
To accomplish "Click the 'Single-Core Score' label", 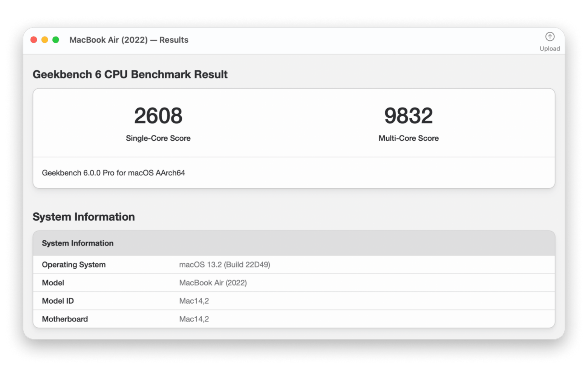I will (158, 138).
